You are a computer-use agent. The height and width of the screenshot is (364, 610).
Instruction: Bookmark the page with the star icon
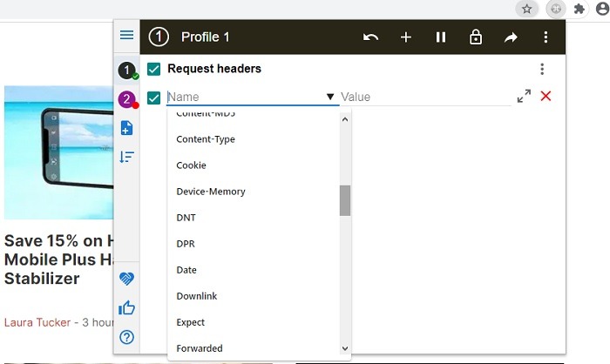coord(526,9)
